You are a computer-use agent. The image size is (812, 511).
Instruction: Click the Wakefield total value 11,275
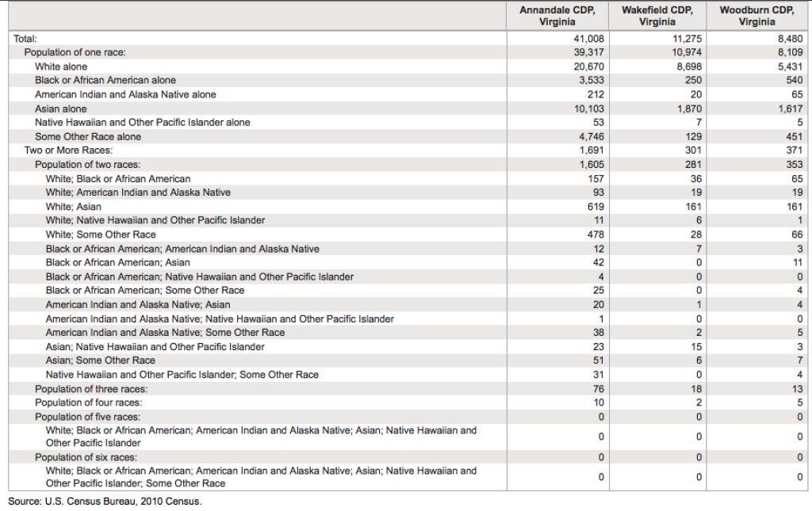click(x=687, y=38)
